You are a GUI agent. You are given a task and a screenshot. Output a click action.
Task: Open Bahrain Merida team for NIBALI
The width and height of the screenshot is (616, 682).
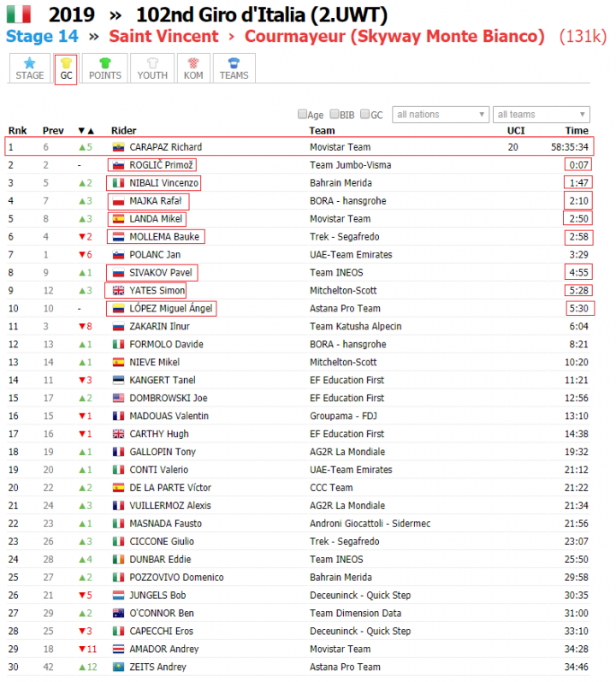point(341,182)
